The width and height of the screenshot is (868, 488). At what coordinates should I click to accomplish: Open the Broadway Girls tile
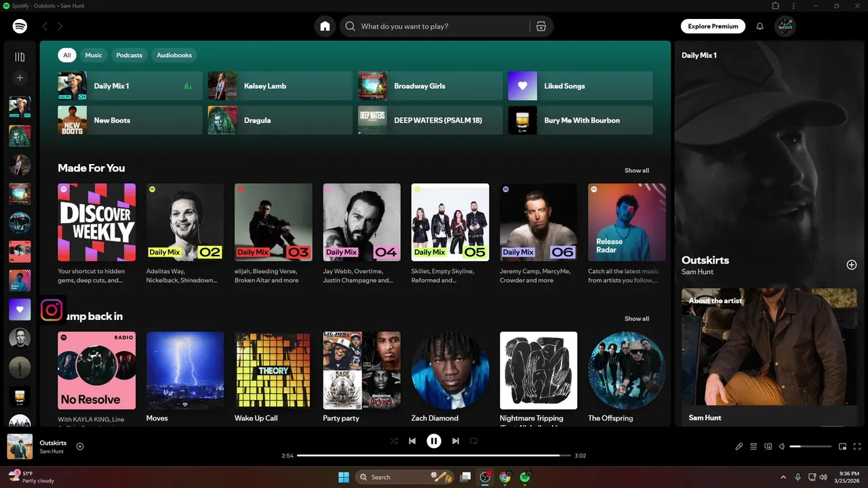430,86
